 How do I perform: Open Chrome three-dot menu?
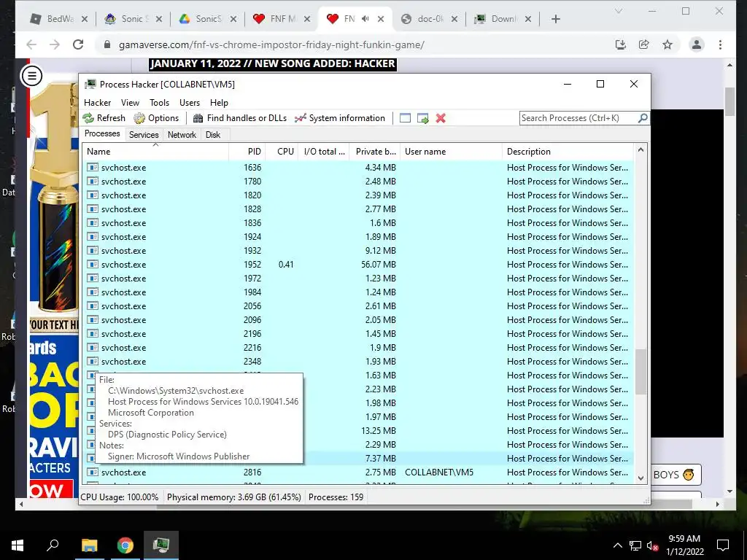[720, 44]
